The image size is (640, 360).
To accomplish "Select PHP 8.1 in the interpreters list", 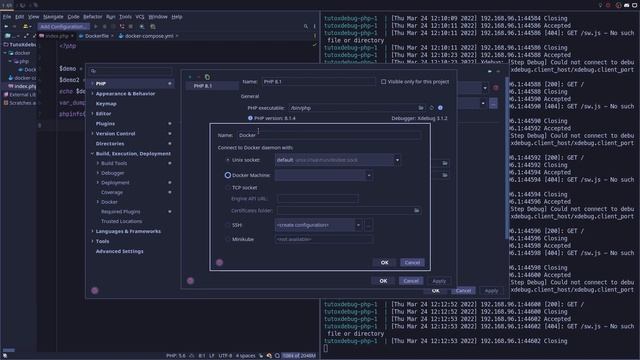I will click(212, 86).
